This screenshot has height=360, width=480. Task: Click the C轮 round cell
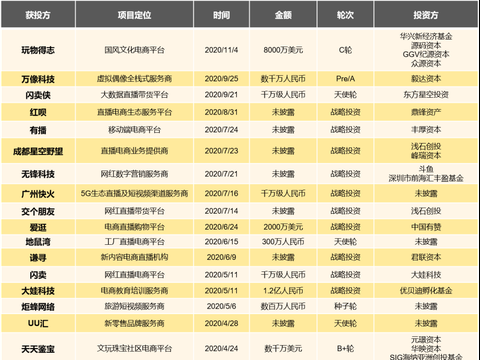point(345,50)
